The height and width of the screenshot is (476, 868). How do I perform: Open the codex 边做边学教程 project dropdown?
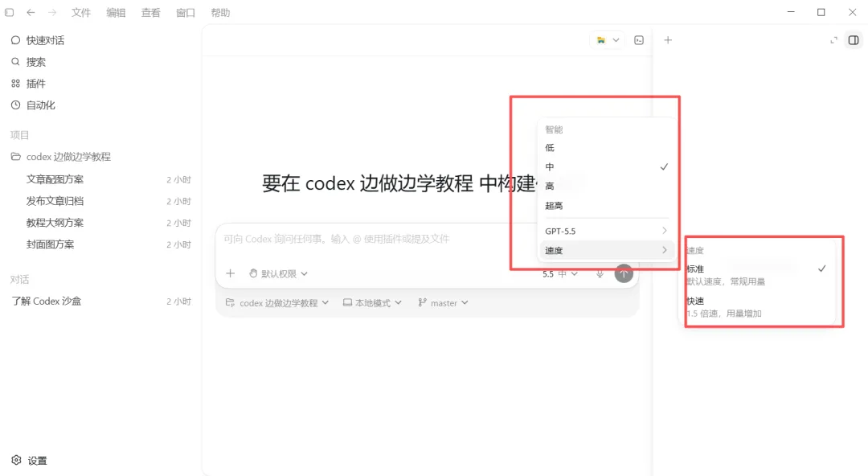click(x=277, y=303)
